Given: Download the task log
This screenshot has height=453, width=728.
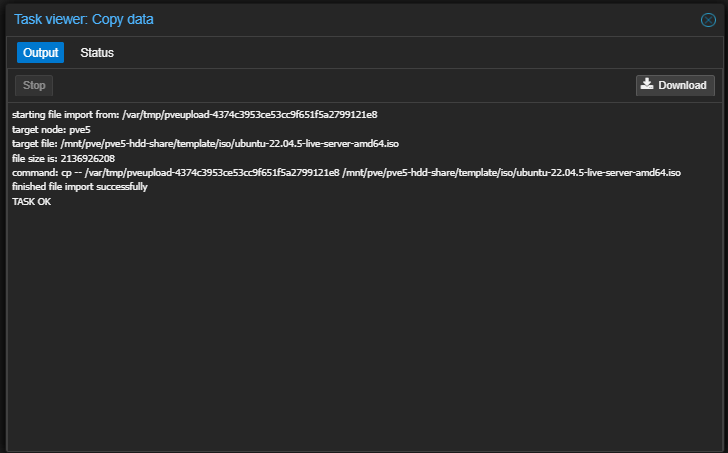Looking at the screenshot, I should tap(675, 85).
